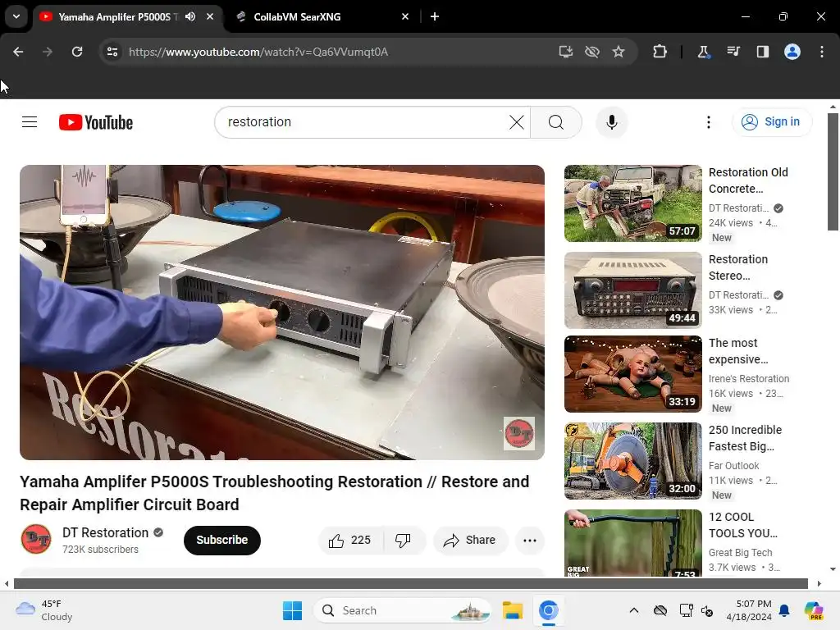Open a new browser tab

point(435,16)
